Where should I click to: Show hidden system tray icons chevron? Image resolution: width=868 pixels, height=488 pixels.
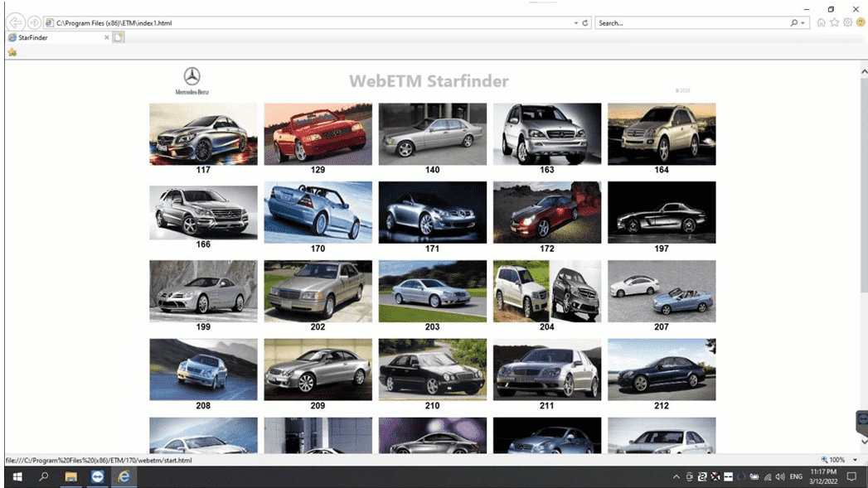point(676,476)
